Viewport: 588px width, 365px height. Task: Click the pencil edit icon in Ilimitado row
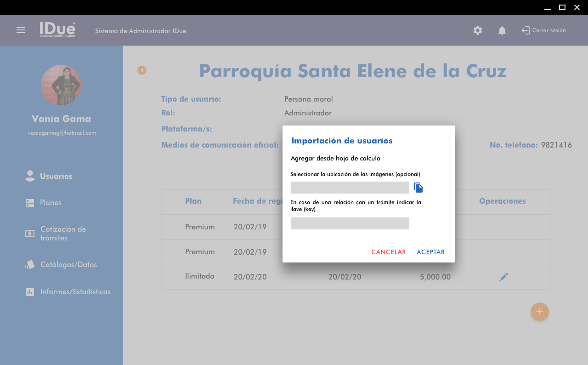click(503, 277)
